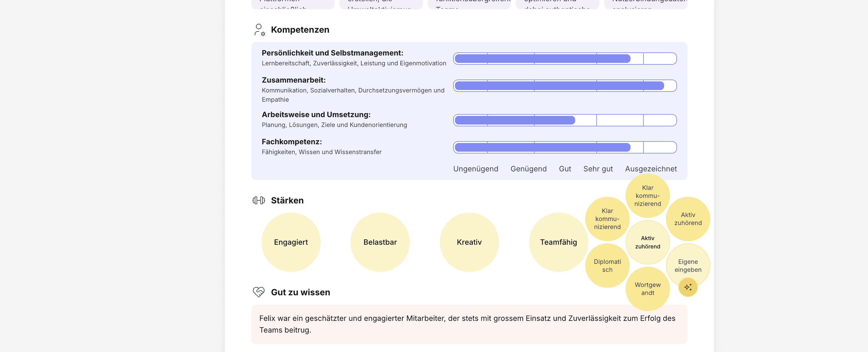Click the Sehr gut scale label
Viewport: 868px width, 352px height.
[598, 169]
